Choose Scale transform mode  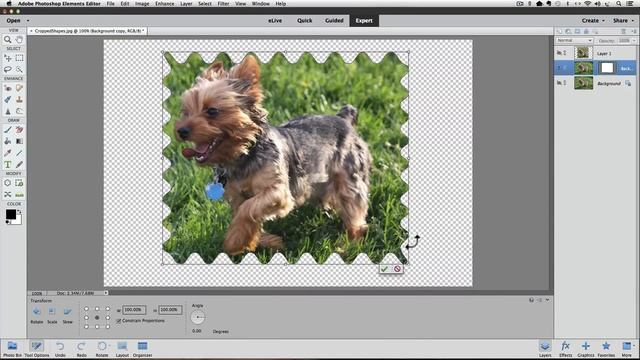(x=52, y=315)
